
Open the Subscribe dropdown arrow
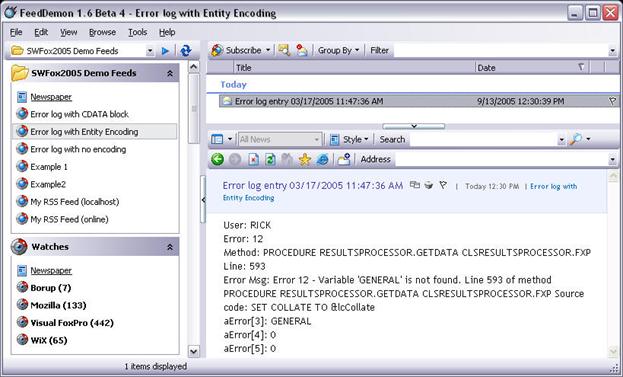(268, 50)
